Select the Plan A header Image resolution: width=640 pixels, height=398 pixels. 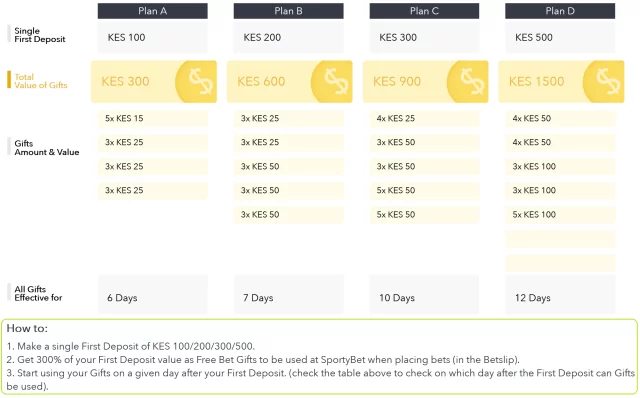pos(153,11)
